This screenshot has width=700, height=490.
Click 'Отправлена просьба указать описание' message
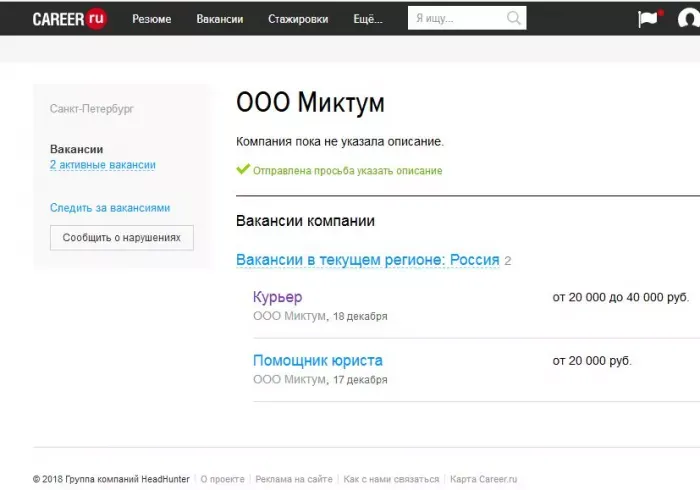pos(347,170)
